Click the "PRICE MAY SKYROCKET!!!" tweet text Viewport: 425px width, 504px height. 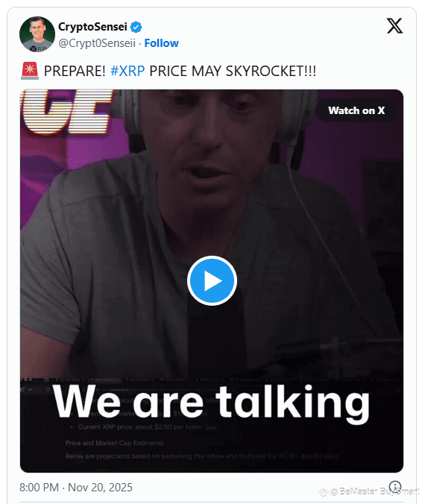pos(233,71)
